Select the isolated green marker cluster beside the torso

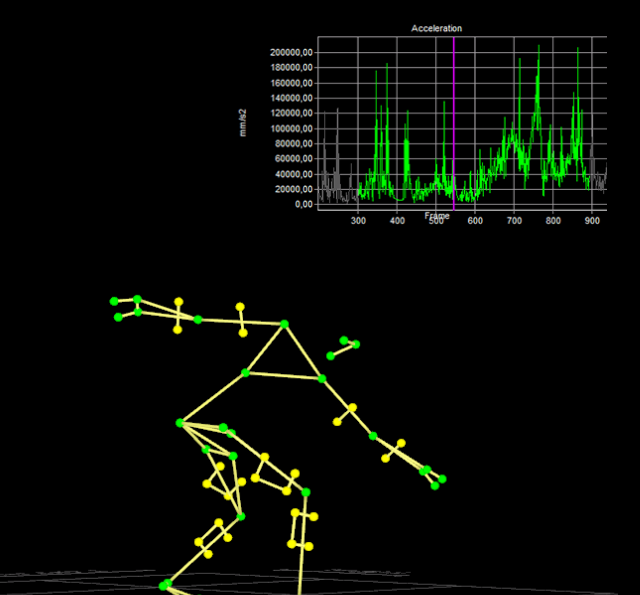(343, 347)
